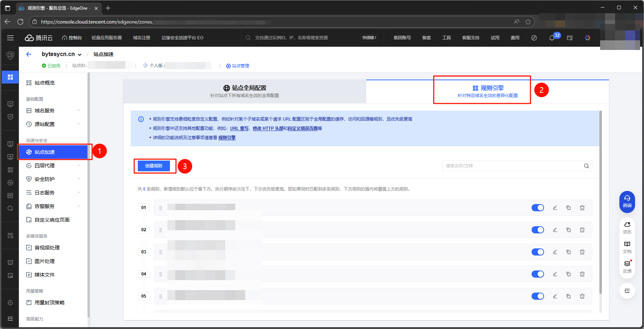Open the 咨询 consultation floating button
The image size is (644, 329).
click(627, 202)
